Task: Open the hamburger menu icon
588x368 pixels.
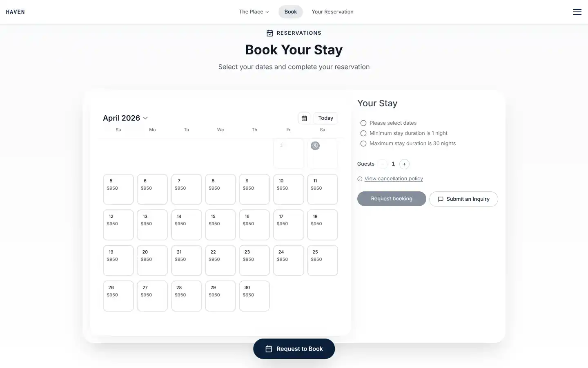Action: (577, 12)
